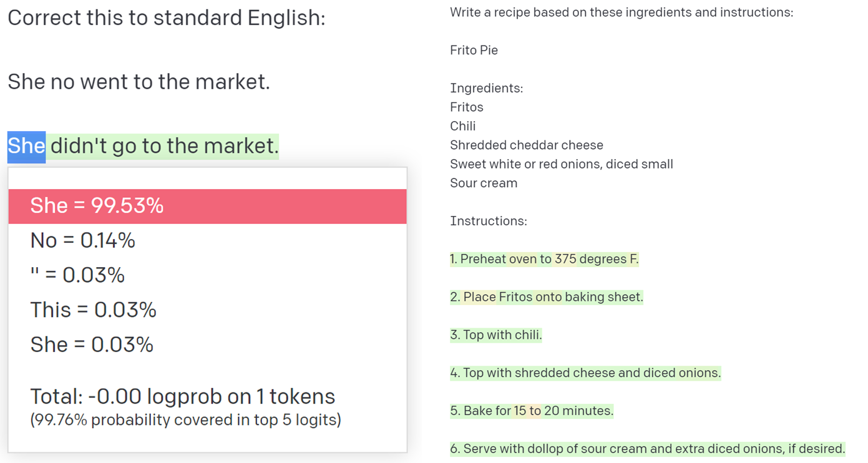Click the "Total: -0.00 logprob" summary line
Screen dimensions: 868x463
click(x=183, y=397)
